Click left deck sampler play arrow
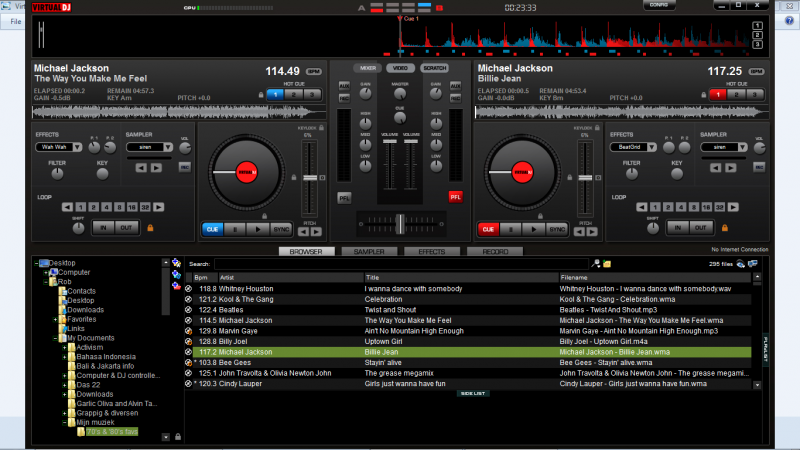 [x=157, y=168]
